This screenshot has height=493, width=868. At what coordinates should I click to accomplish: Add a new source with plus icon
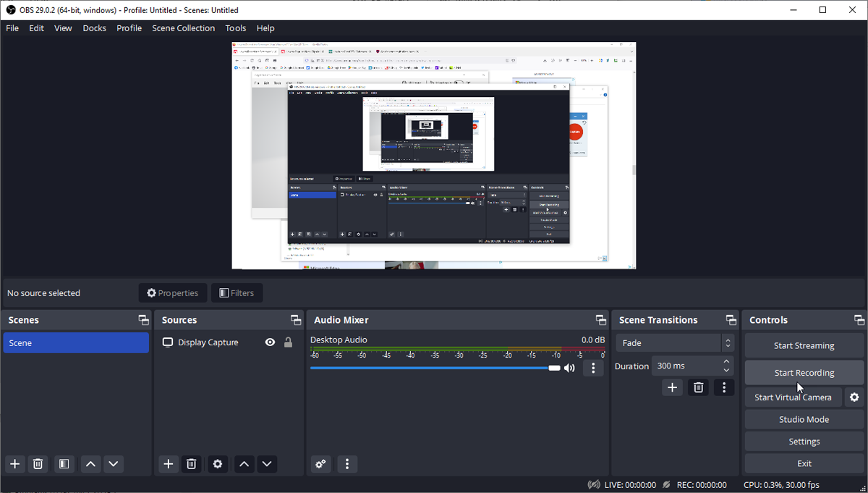click(x=169, y=464)
